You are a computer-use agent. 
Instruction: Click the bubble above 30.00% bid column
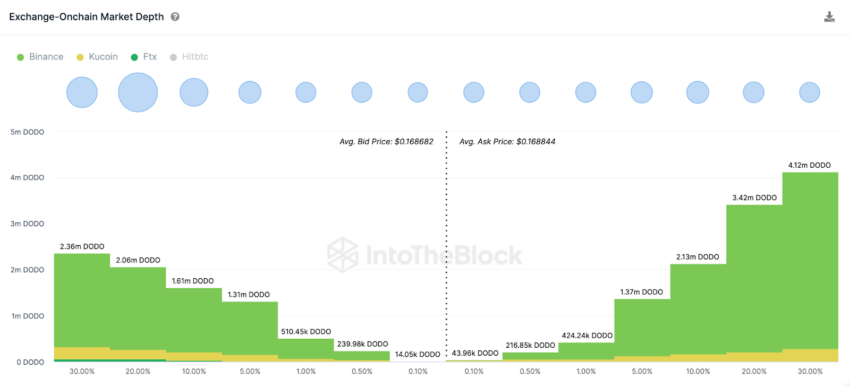82,92
